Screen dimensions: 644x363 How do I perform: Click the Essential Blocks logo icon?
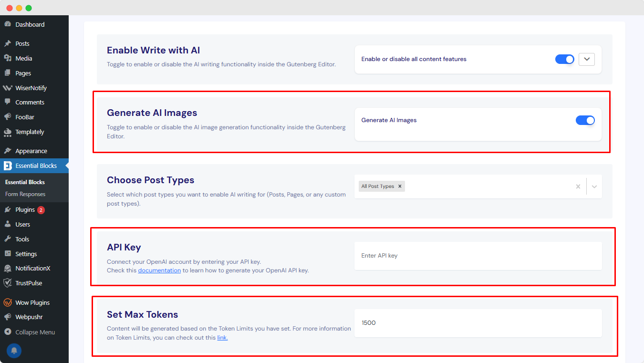point(8,166)
